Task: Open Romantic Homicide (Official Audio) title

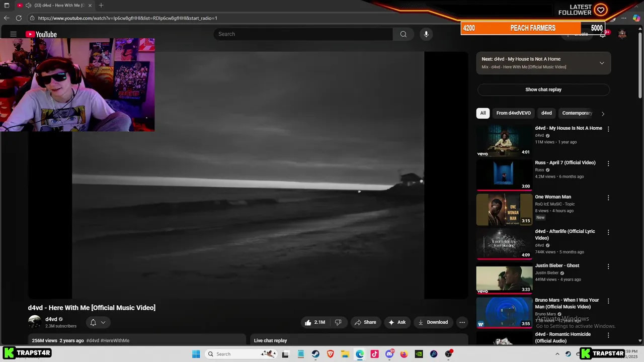Action: point(563,337)
